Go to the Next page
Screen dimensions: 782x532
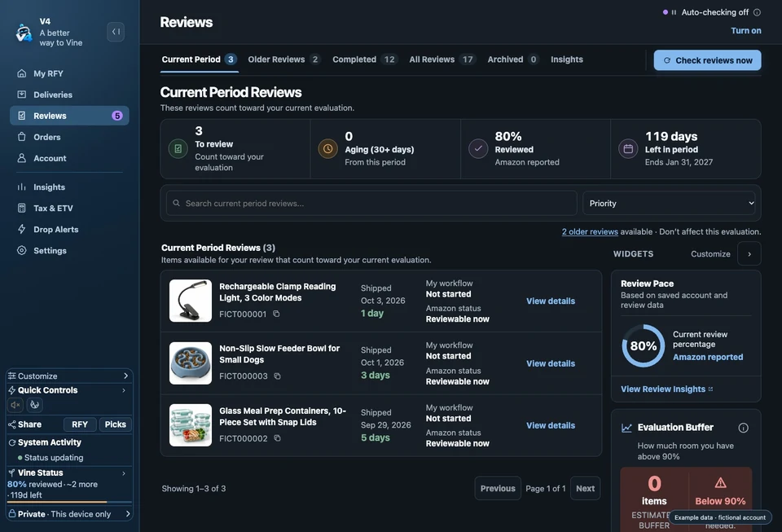(585, 489)
